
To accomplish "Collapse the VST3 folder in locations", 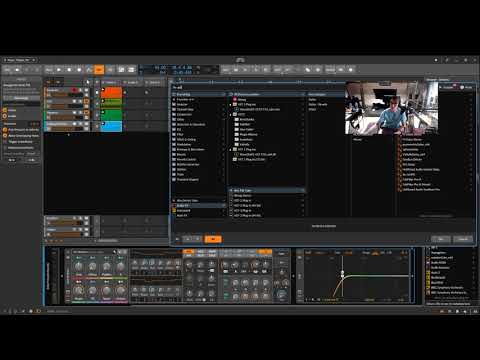I will pos(230,114).
